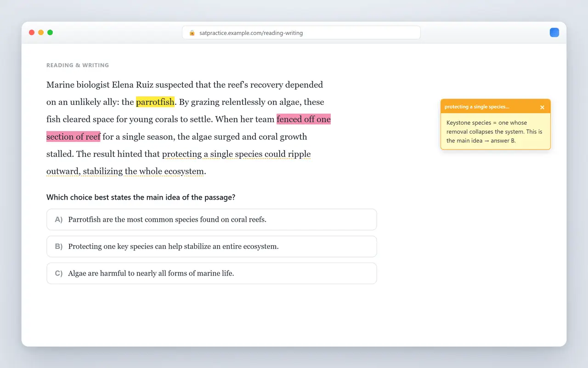Viewport: 588px width, 368px height.
Task: Click the green maximize window button
Action: tap(50, 33)
